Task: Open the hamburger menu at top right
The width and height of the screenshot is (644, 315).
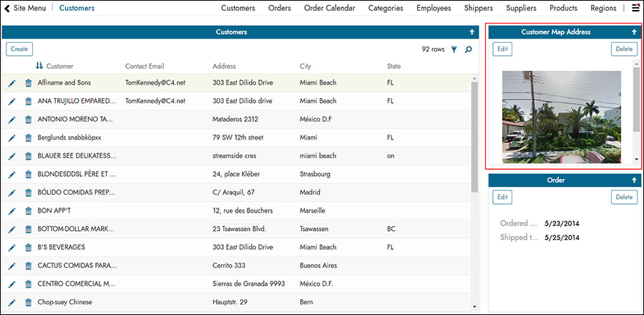Action: pos(635,9)
